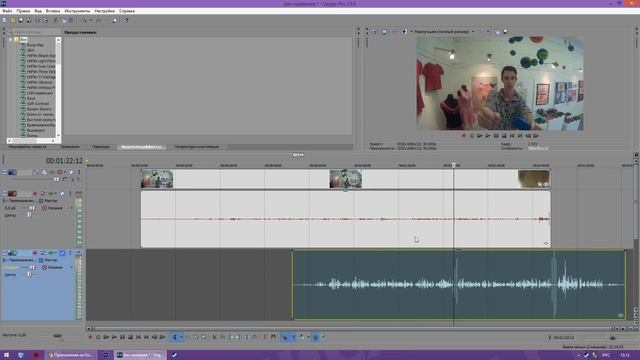Click the video track level slider

[56, 180]
